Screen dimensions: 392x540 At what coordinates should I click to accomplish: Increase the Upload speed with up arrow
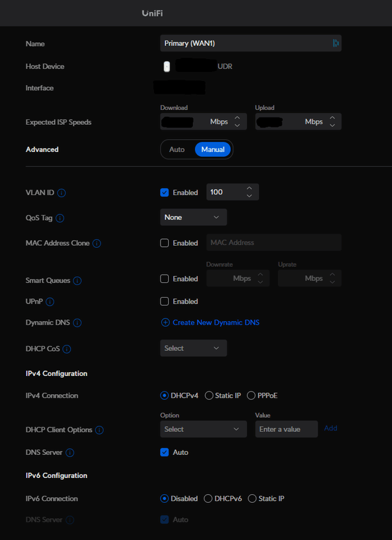[x=332, y=117]
